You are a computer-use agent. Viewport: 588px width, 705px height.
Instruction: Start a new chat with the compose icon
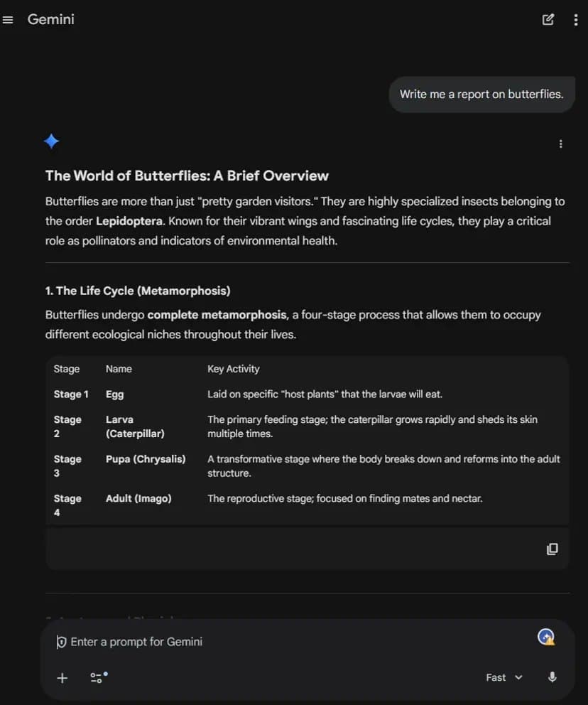[x=548, y=20]
